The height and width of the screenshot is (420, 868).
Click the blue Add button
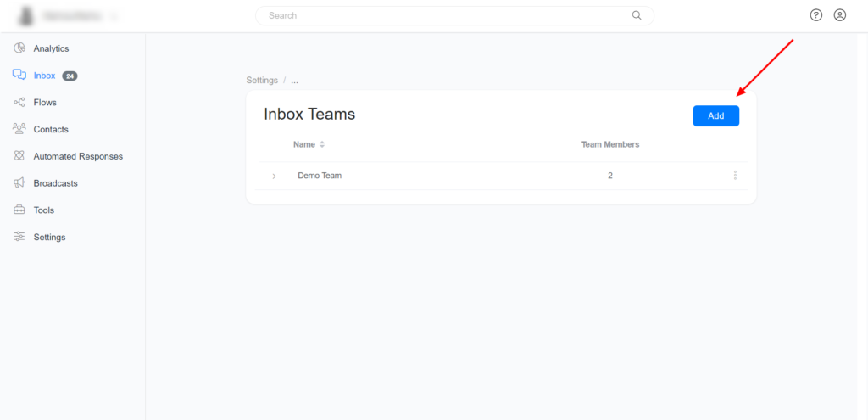click(715, 115)
